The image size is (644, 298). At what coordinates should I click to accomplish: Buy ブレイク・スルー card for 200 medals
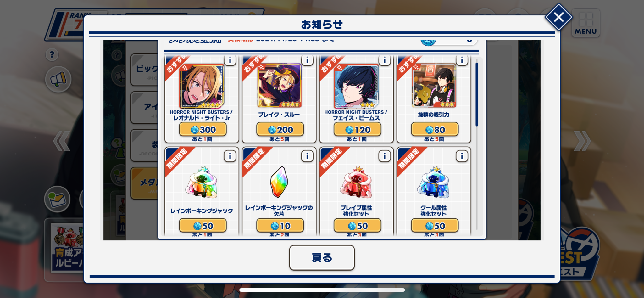(280, 129)
